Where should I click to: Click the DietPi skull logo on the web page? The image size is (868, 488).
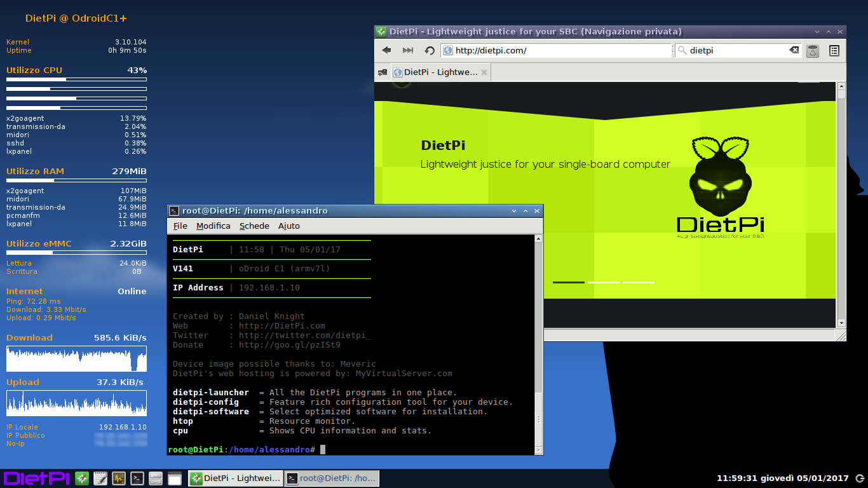pos(720,188)
